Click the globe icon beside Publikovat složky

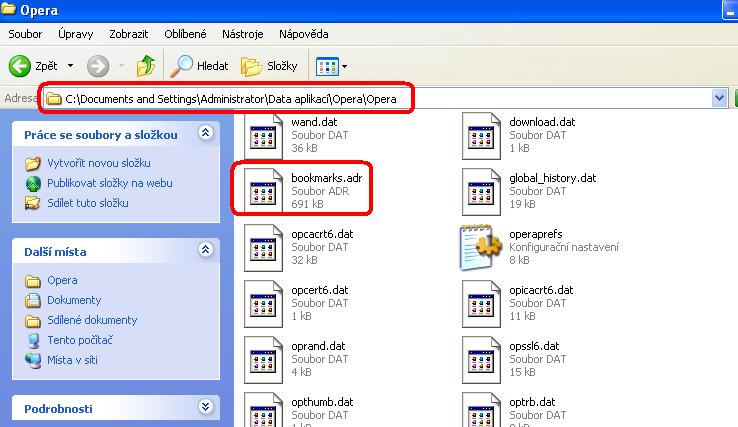click(33, 184)
